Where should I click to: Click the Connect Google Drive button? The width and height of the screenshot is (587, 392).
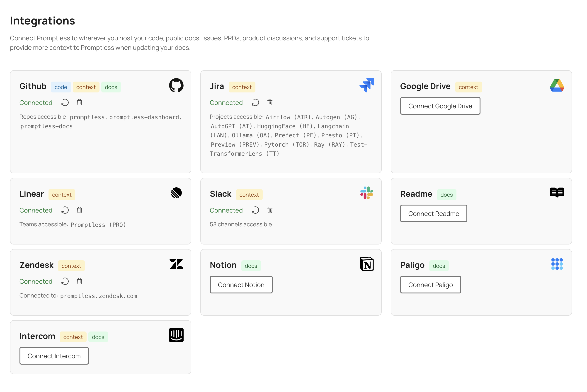coord(440,106)
